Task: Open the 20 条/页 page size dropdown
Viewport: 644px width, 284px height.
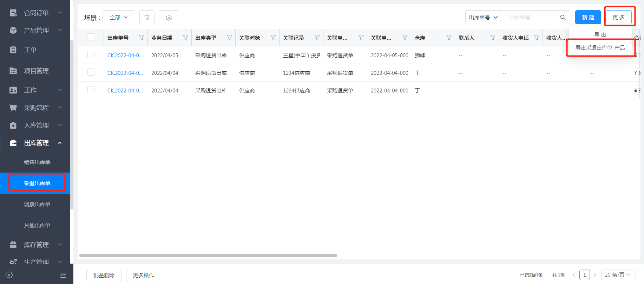Action: tap(618, 275)
